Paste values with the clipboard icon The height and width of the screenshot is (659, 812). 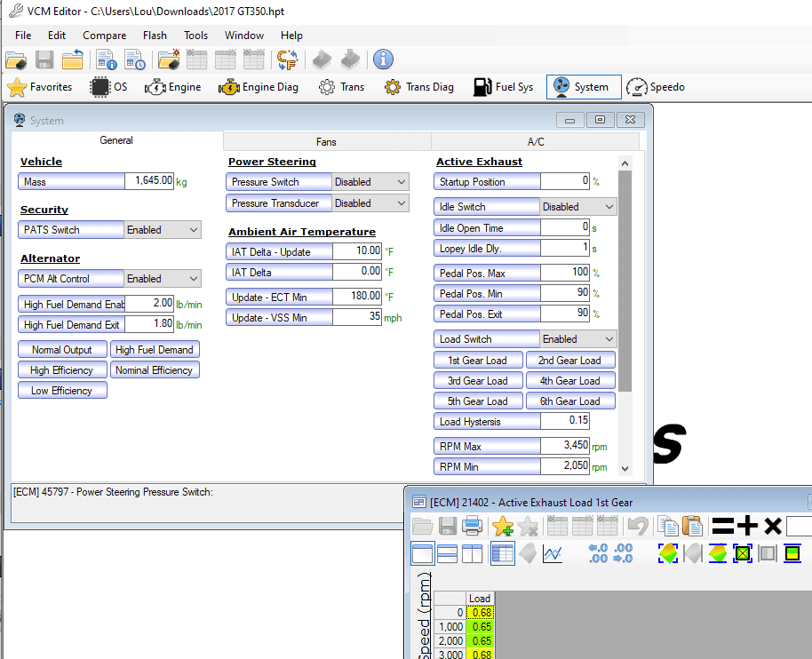pyautogui.click(x=692, y=526)
